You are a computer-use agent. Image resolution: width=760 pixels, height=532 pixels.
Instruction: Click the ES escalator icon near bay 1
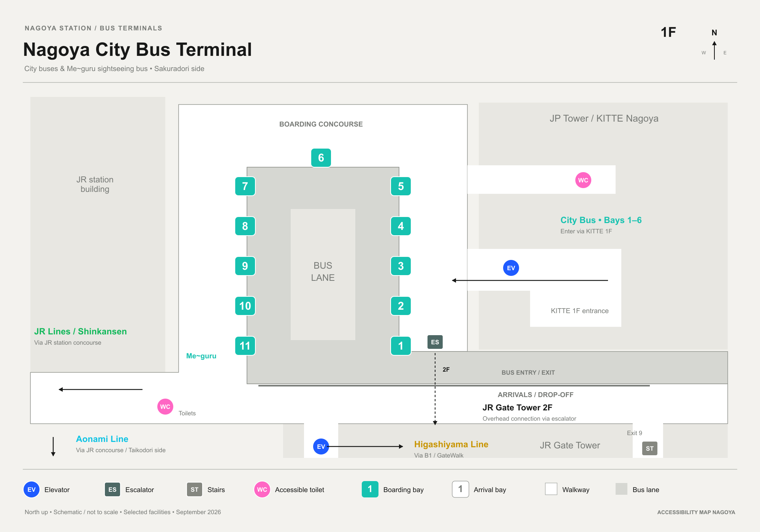(435, 342)
